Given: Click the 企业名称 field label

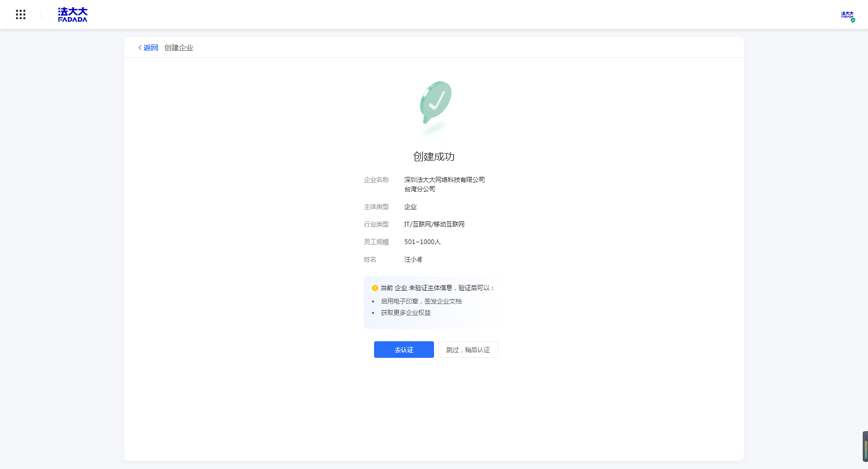Looking at the screenshot, I should click(x=376, y=180).
